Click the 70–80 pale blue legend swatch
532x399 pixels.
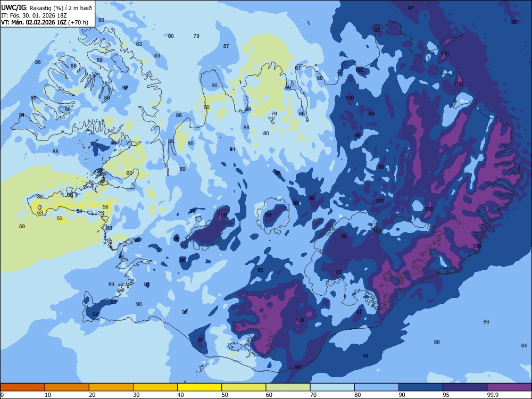(332, 387)
